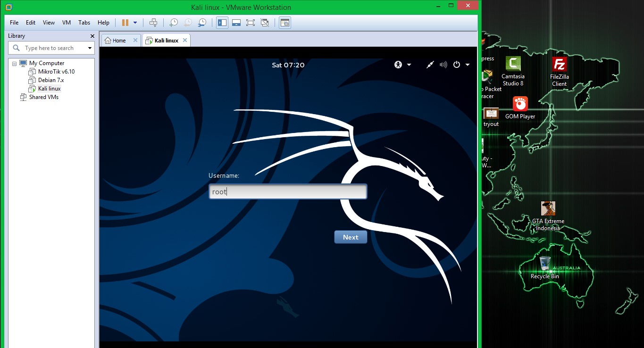Expand the system menu arrow beside power
644x348 pixels.
tap(468, 65)
